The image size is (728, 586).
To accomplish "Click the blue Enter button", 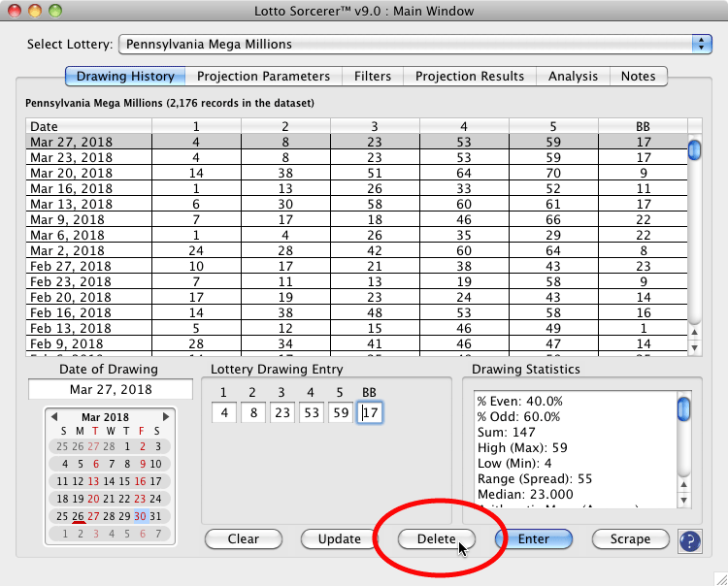I will click(534, 538).
